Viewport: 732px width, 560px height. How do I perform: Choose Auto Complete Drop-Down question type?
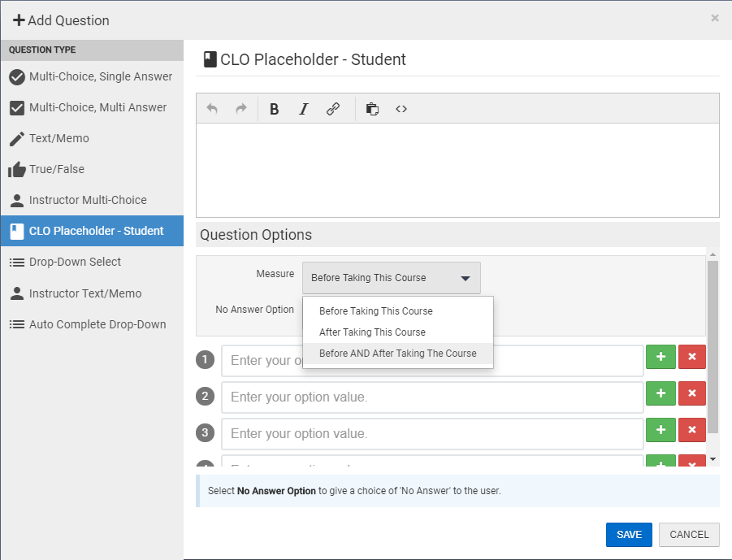coord(92,324)
